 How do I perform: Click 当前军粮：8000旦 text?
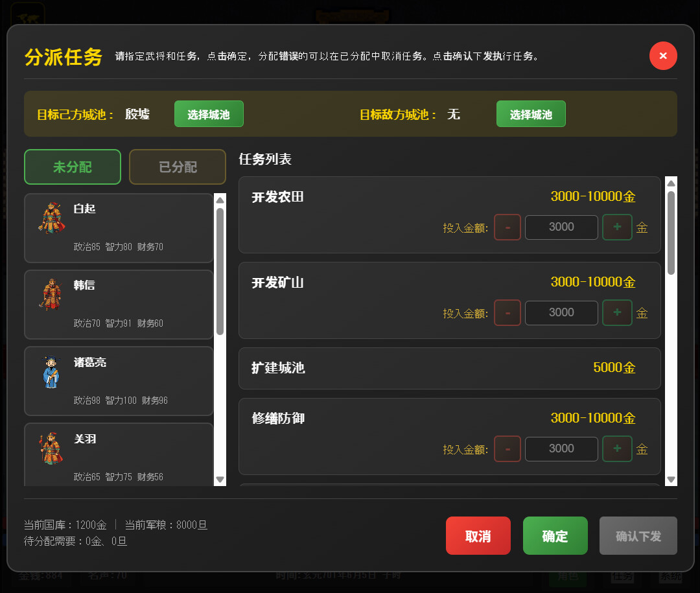pos(166,525)
